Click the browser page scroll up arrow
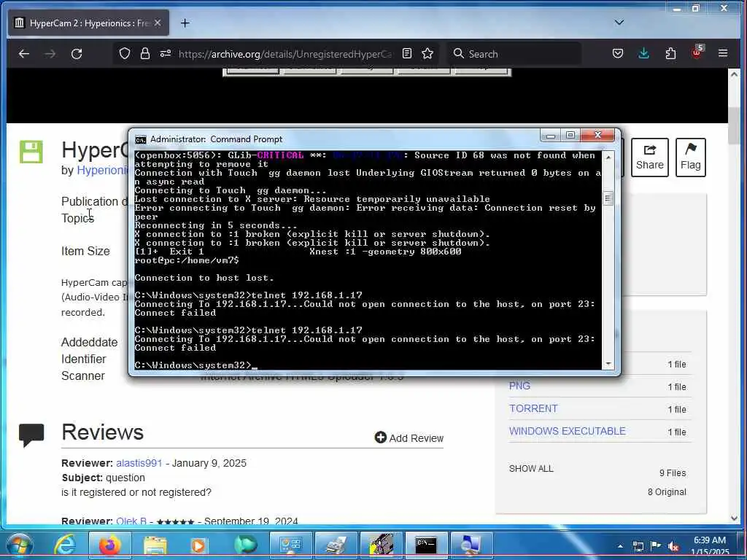Viewport: 747px width, 560px height. tap(734, 75)
